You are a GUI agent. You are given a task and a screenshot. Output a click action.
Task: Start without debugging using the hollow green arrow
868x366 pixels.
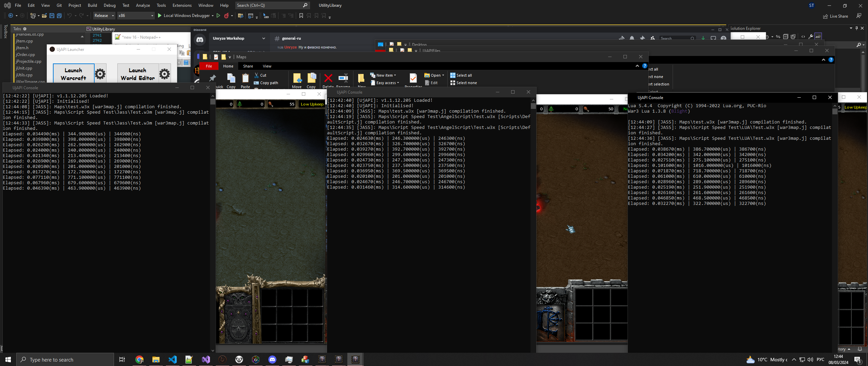point(218,16)
